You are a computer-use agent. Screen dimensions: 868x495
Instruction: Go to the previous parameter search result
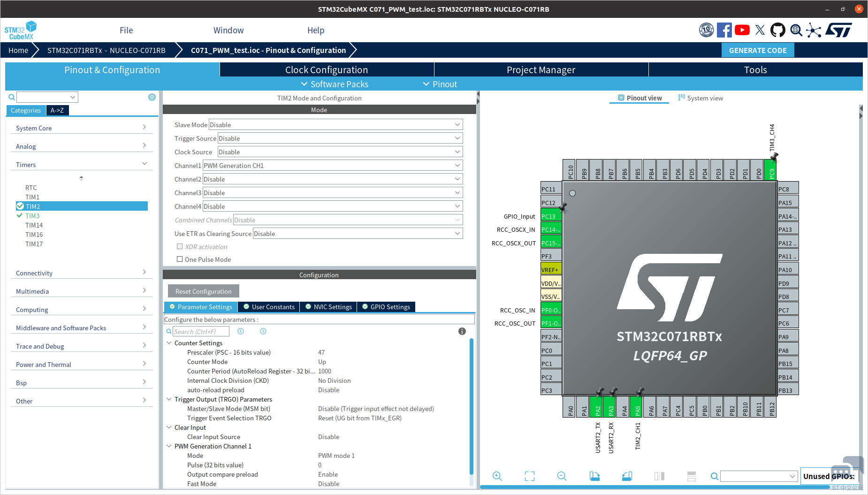pyautogui.click(x=241, y=331)
